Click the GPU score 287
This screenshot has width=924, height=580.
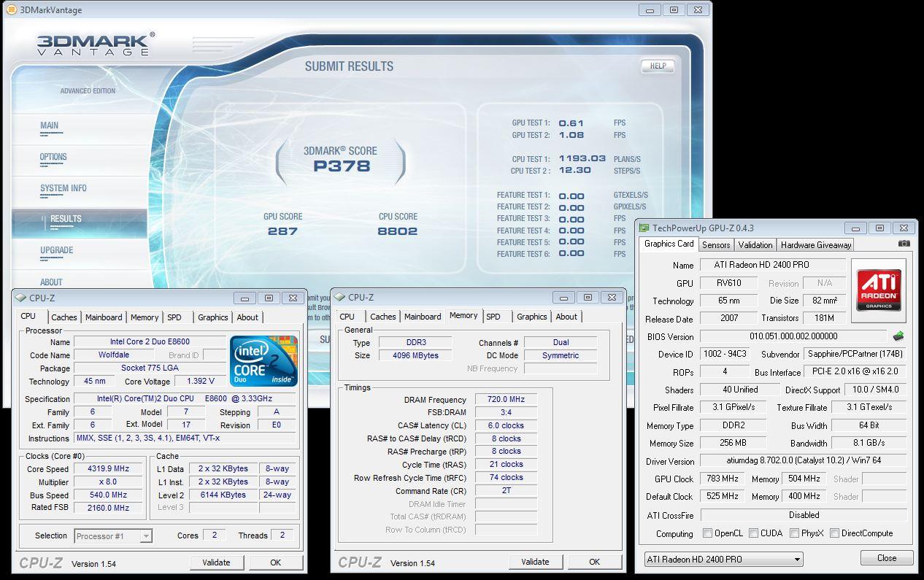coord(282,231)
